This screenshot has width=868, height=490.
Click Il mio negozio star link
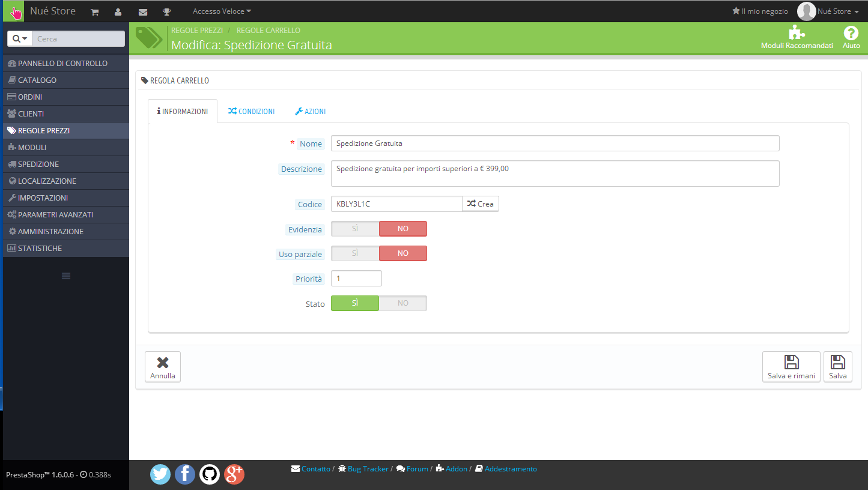760,11
